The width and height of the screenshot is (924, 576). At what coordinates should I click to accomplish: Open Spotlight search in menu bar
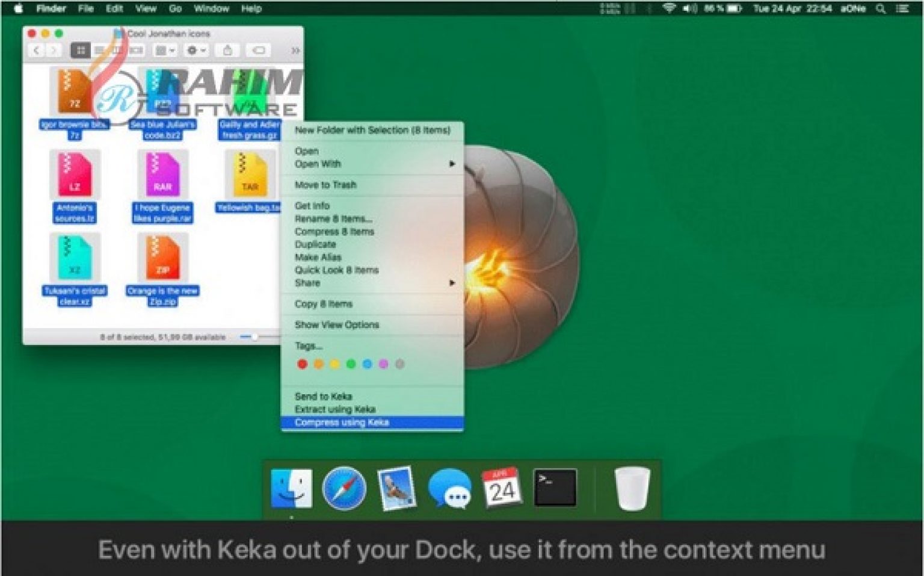[x=881, y=8]
